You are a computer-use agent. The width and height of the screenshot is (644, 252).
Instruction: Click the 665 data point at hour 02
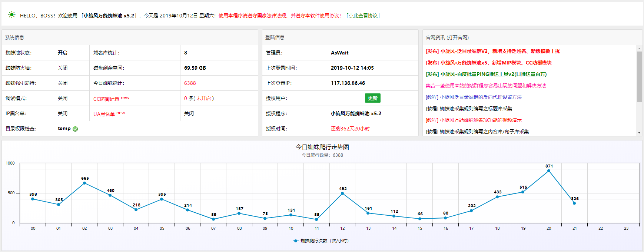pyautogui.click(x=84, y=183)
